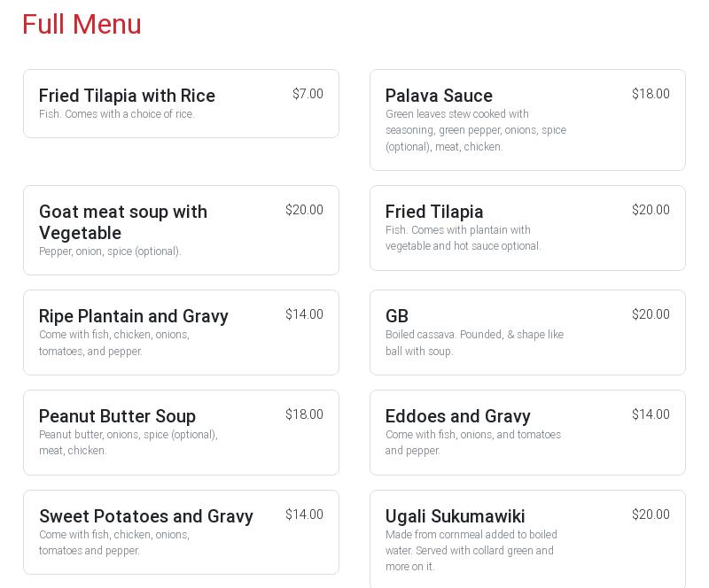Click the Peanut Butter Soup ingredients description
Image resolution: width=709 pixels, height=588 pixels.
tap(129, 443)
